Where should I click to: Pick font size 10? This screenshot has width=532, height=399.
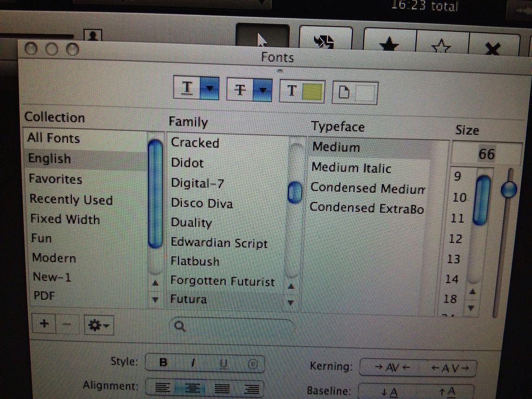[x=459, y=198]
